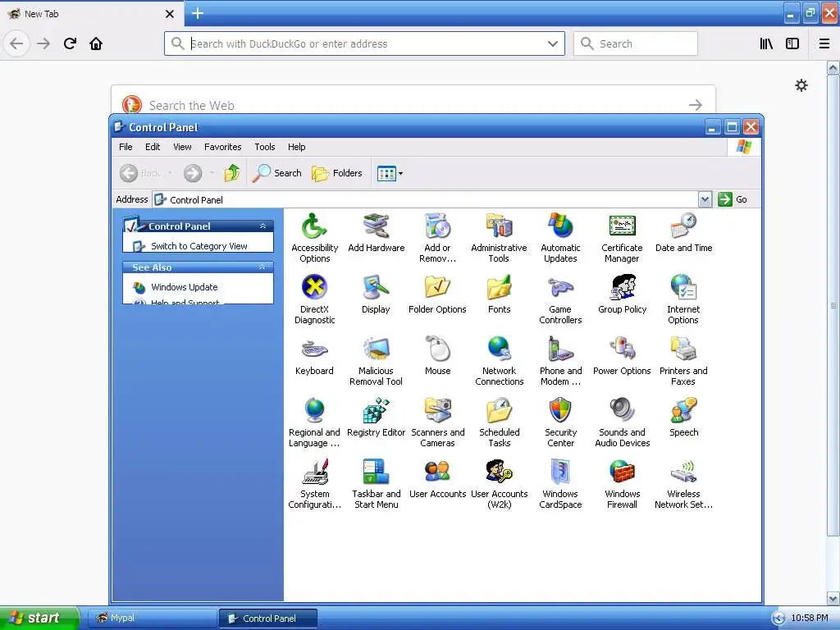Launch Registry Editor icon

pos(376,418)
